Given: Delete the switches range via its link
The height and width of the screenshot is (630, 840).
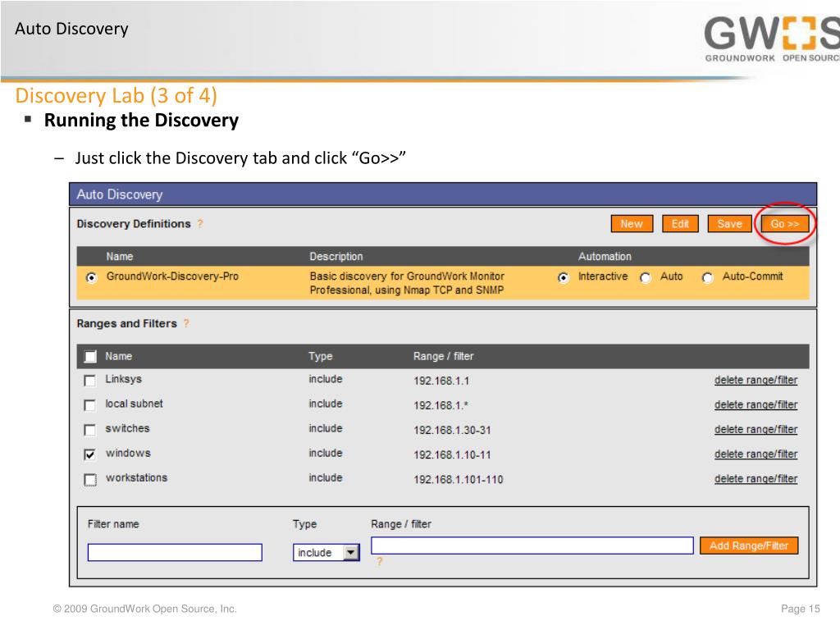Looking at the screenshot, I should [756, 429].
